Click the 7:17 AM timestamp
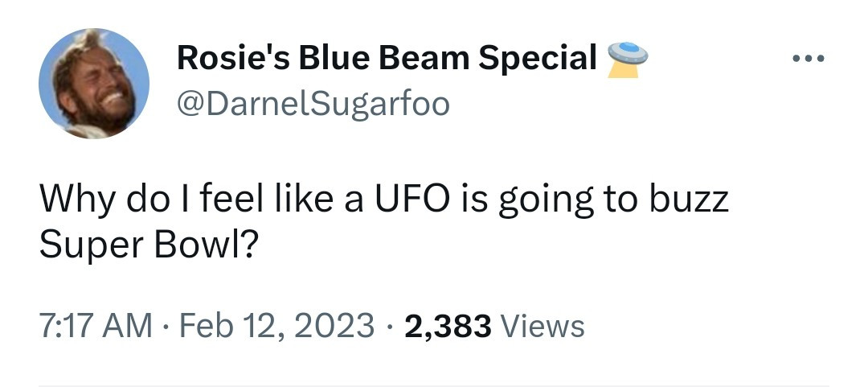 [x=95, y=326]
